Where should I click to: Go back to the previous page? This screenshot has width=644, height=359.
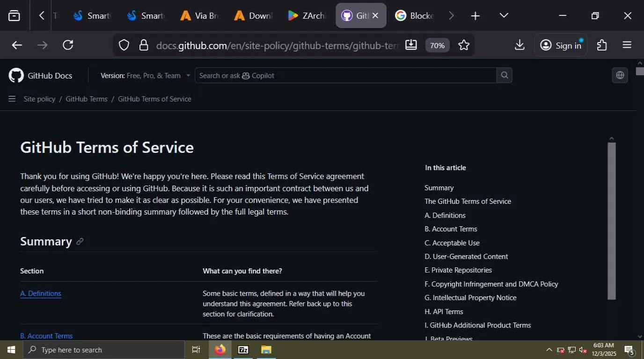[x=17, y=45]
